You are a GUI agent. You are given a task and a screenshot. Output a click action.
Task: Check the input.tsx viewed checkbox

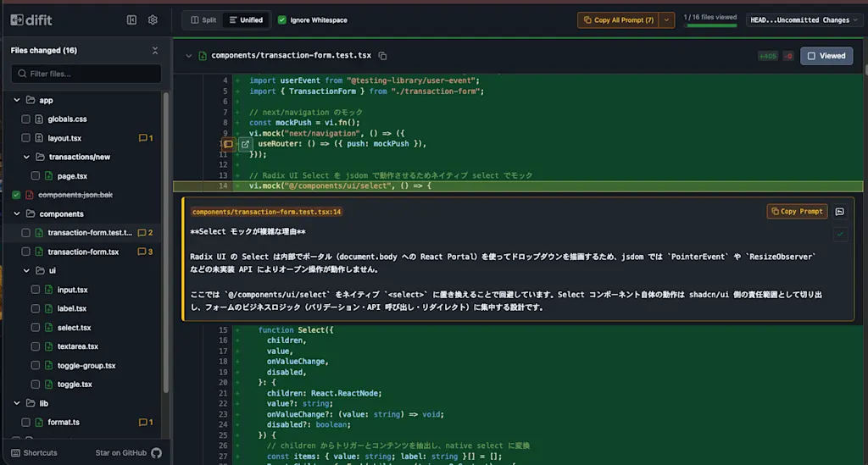pyautogui.click(x=35, y=290)
